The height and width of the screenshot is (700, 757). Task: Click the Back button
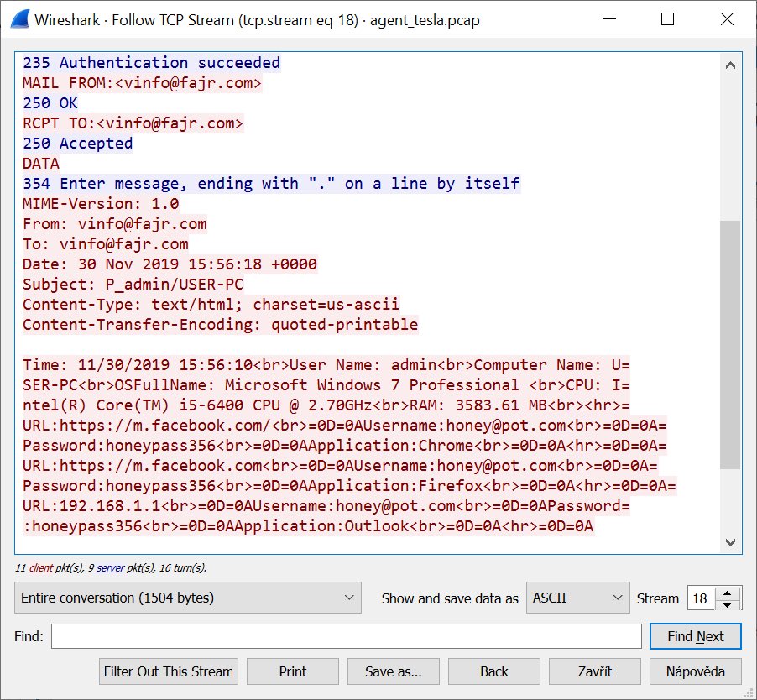click(x=493, y=671)
